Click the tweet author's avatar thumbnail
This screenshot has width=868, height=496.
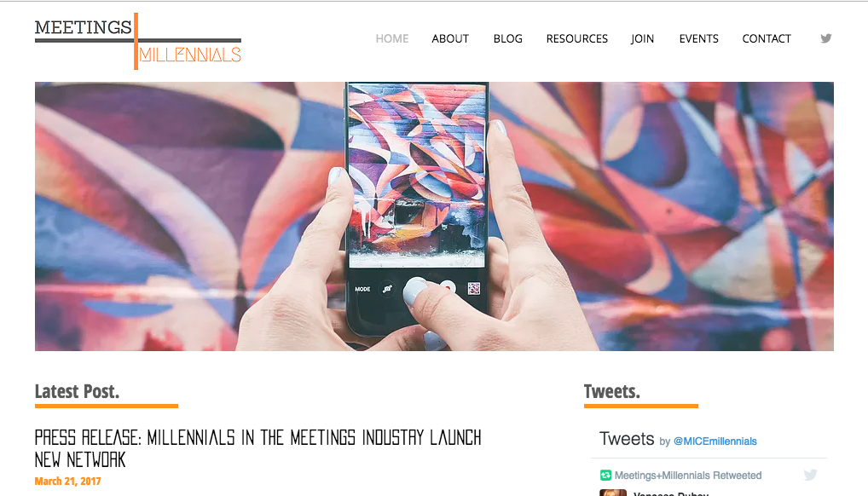613,493
